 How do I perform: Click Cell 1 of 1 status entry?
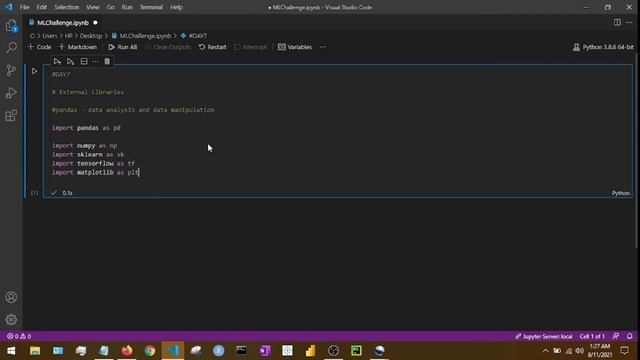pos(592,336)
